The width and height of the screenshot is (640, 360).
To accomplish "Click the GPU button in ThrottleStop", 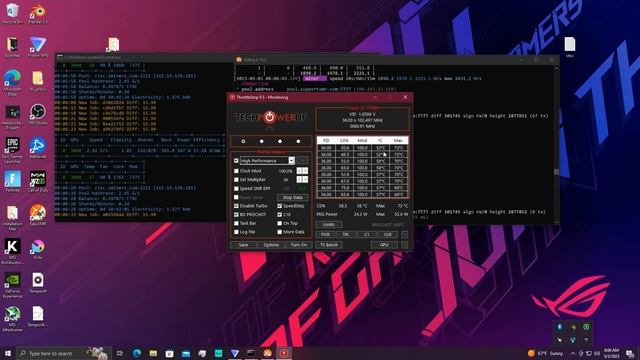I will coord(384,245).
